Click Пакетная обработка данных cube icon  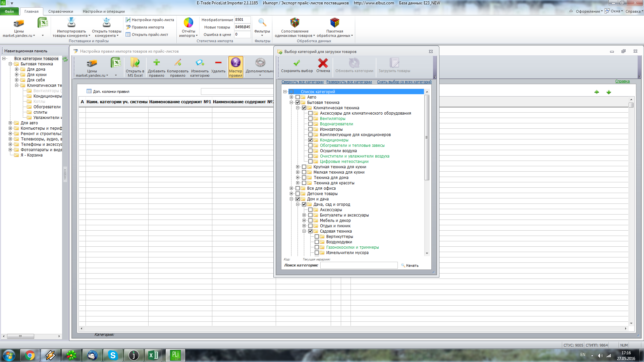point(335,23)
